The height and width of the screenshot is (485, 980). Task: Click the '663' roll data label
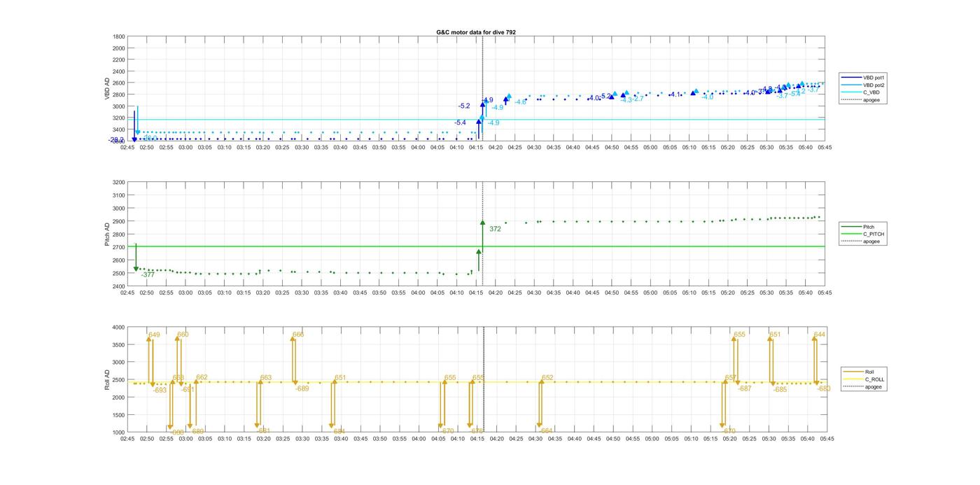[266, 378]
